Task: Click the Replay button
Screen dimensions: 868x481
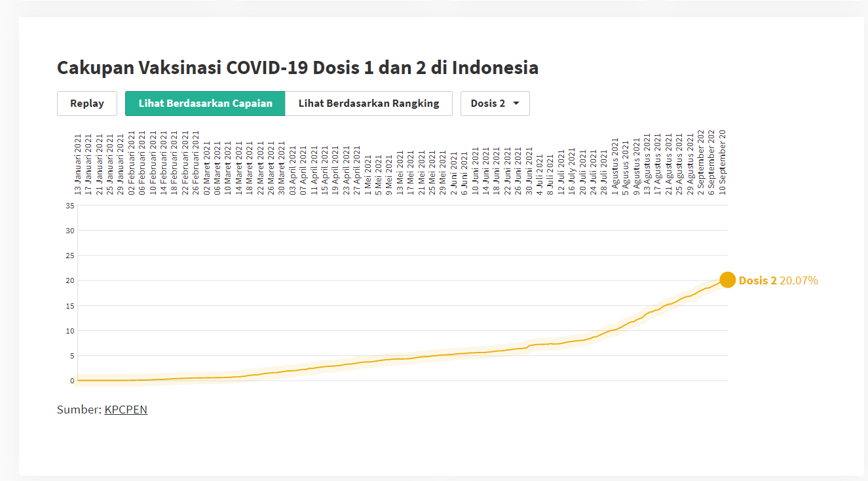Action: [87, 104]
